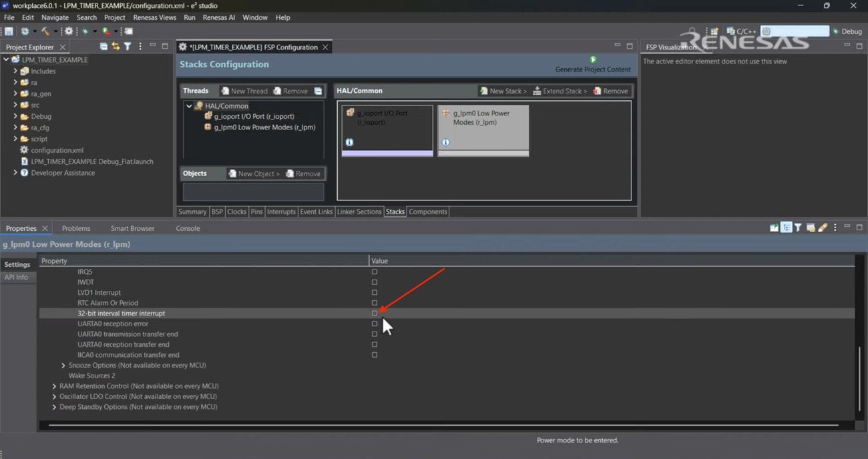Check the LVD1 Interrupt checkbox

[x=375, y=292]
